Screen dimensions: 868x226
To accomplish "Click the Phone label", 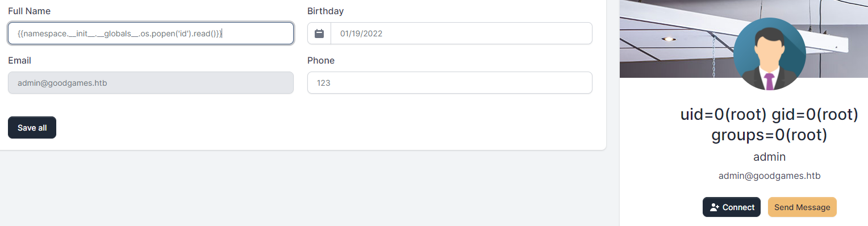I will coord(321,60).
